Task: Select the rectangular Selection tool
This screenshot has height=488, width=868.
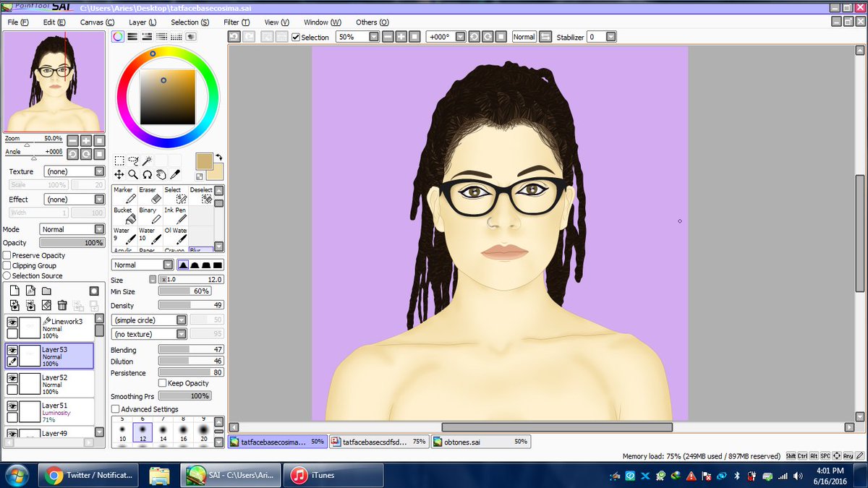Action: (x=119, y=160)
